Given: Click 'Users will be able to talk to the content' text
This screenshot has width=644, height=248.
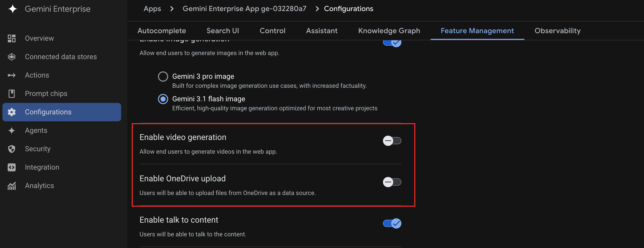Looking at the screenshot, I should point(193,234).
